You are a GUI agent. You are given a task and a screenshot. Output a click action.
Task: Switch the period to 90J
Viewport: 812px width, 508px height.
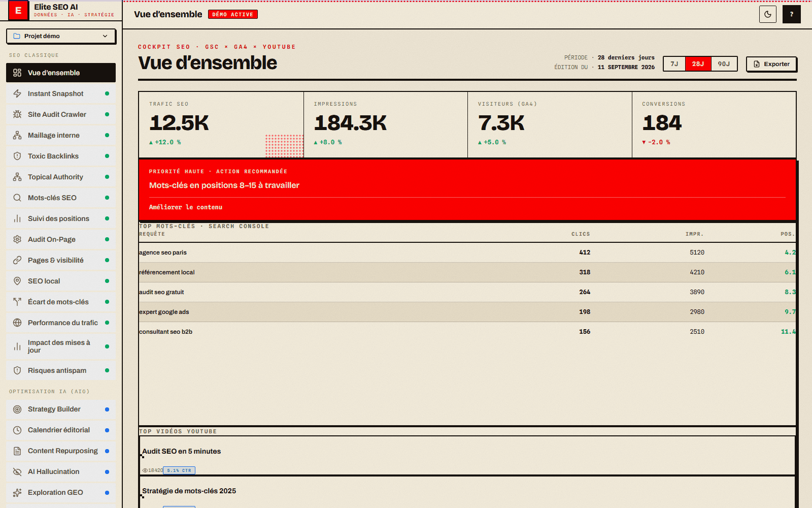point(724,64)
